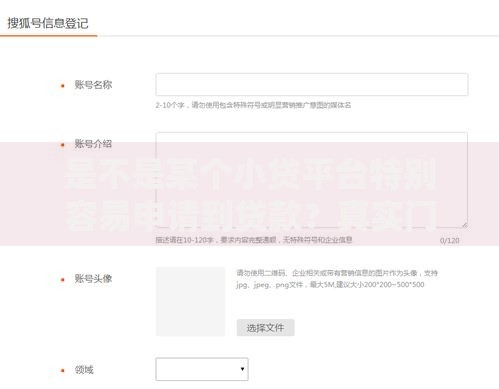499x389 pixels.
Task: Click the 账号名称 input field
Action: [312, 85]
